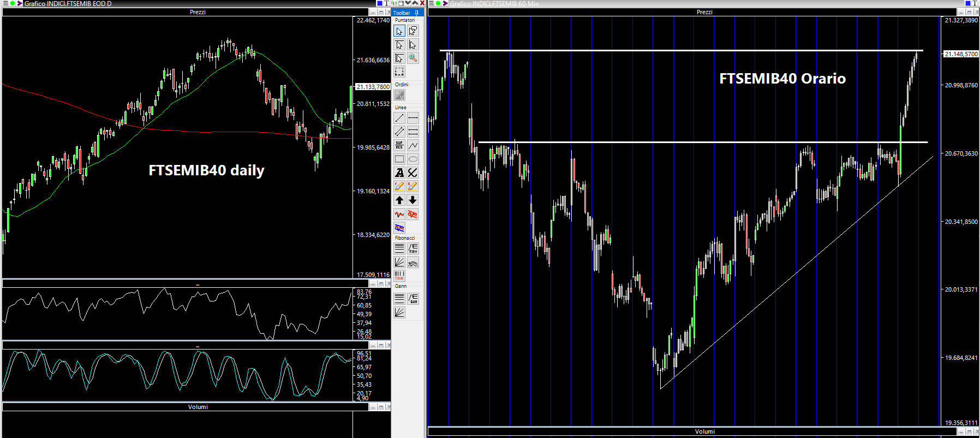This screenshot has height=438, width=980.
Task: Click the down chevron in daily chart title bar
Action: [x=408, y=3]
